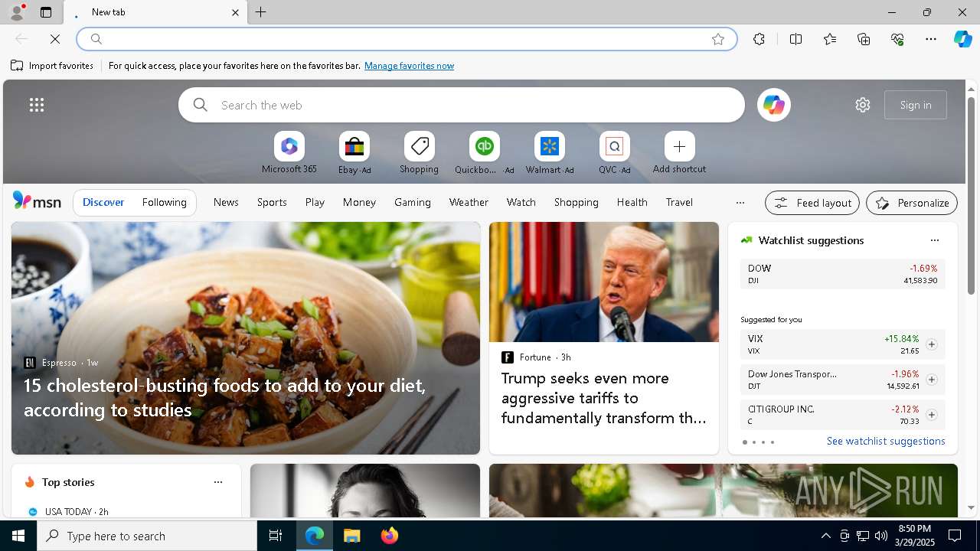This screenshot has width=980, height=551.
Task: Open Browser essentials icon
Action: pos(897,39)
